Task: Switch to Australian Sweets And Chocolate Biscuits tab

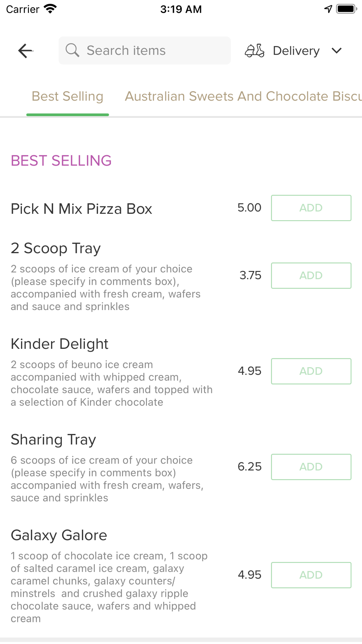Action: click(243, 96)
